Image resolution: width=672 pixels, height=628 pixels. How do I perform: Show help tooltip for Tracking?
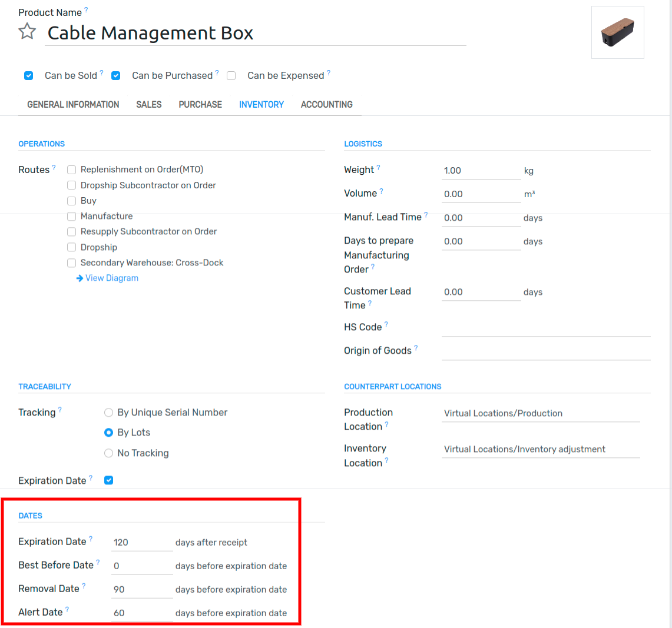click(60, 410)
